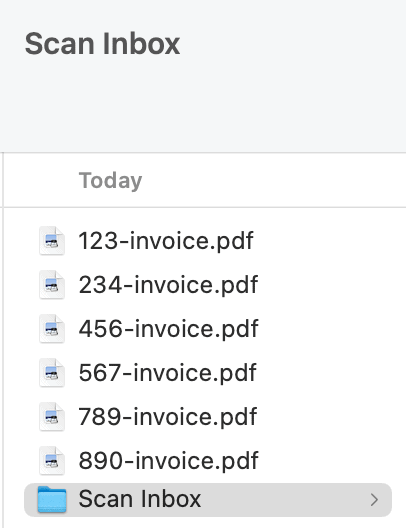The image size is (406, 528).
Task: Click the Today group header
Action: [x=110, y=180]
